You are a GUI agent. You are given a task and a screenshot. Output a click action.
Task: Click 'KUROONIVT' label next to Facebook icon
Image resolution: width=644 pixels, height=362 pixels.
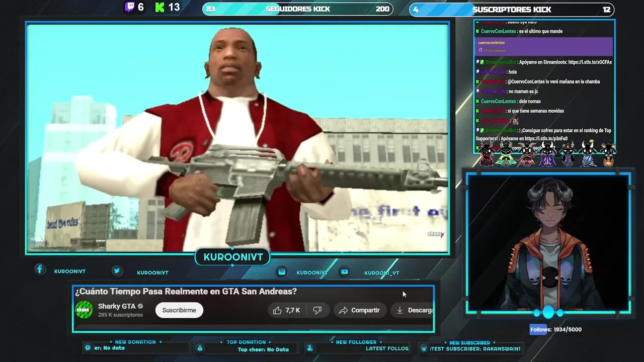(x=69, y=271)
